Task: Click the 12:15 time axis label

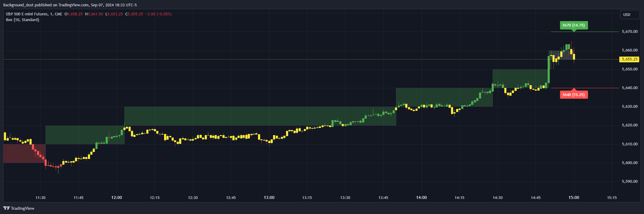Action: coord(155,198)
